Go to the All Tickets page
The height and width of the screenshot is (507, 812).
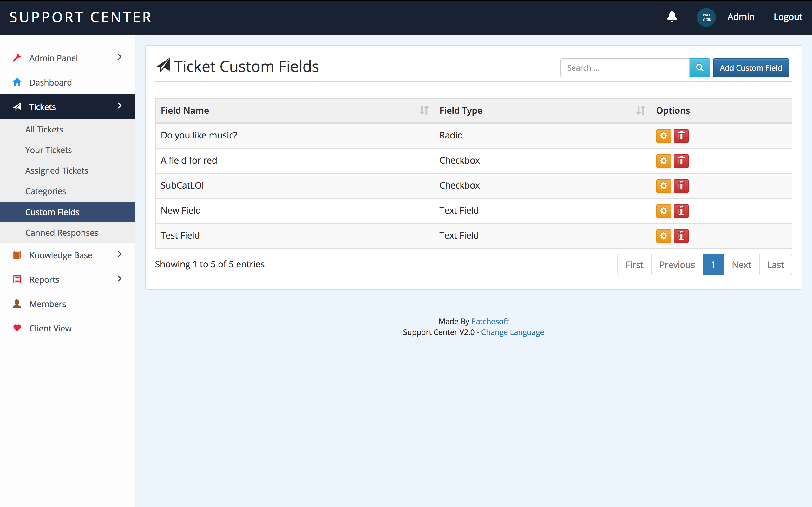pyautogui.click(x=44, y=129)
